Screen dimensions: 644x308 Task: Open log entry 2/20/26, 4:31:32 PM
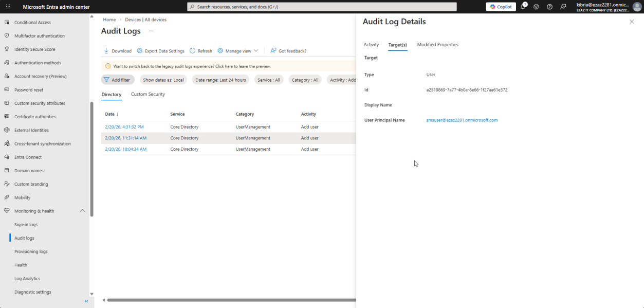click(124, 126)
